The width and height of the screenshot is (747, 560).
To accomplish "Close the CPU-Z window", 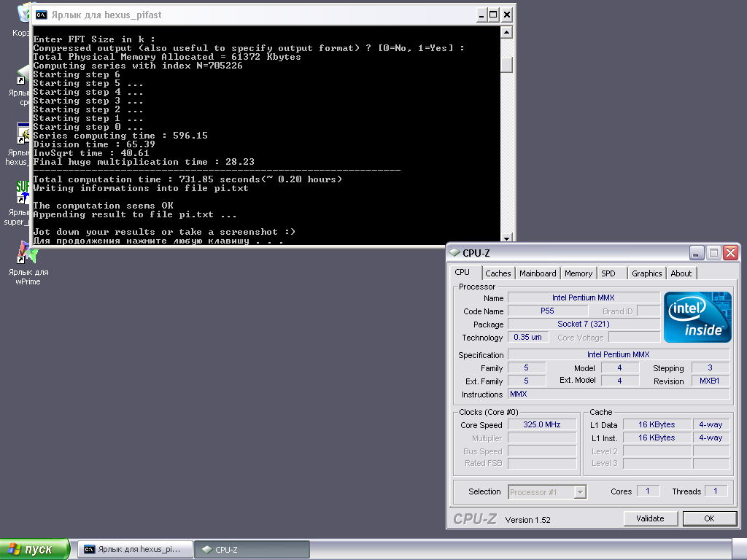I will pyautogui.click(x=730, y=253).
